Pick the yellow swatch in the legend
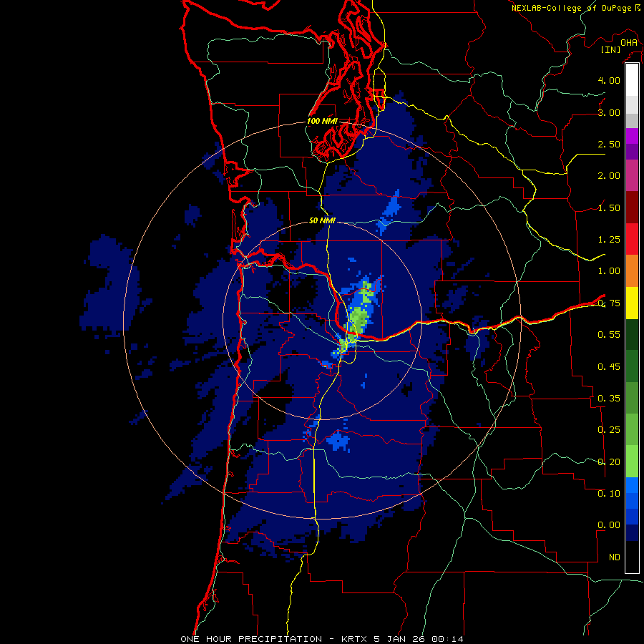This screenshot has height=644, width=644. (x=632, y=303)
